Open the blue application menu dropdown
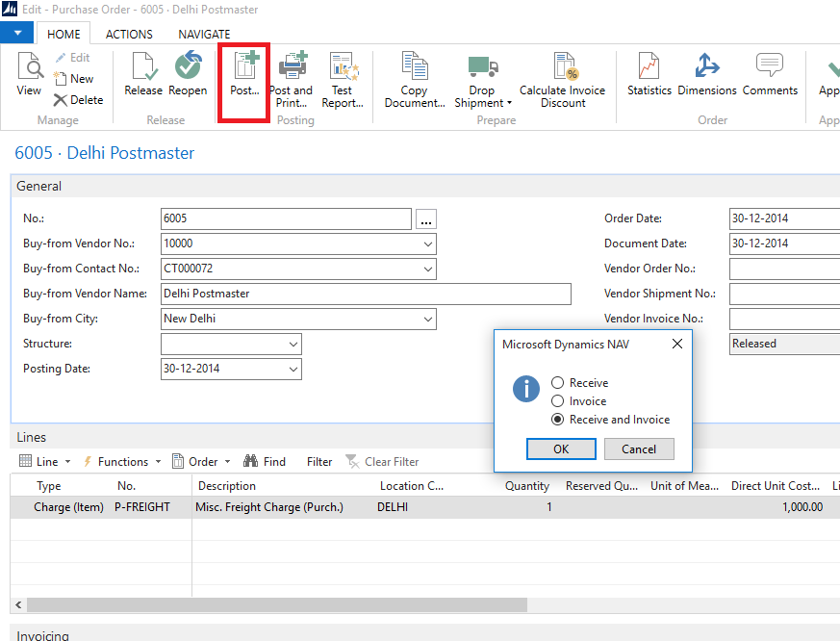Image resolution: width=840 pixels, height=641 pixels. tap(17, 34)
